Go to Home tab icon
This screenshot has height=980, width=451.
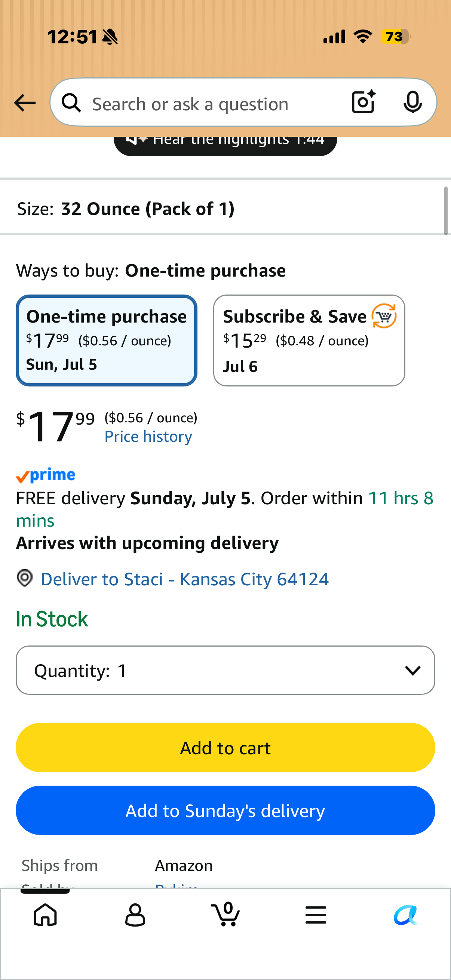tap(45, 915)
